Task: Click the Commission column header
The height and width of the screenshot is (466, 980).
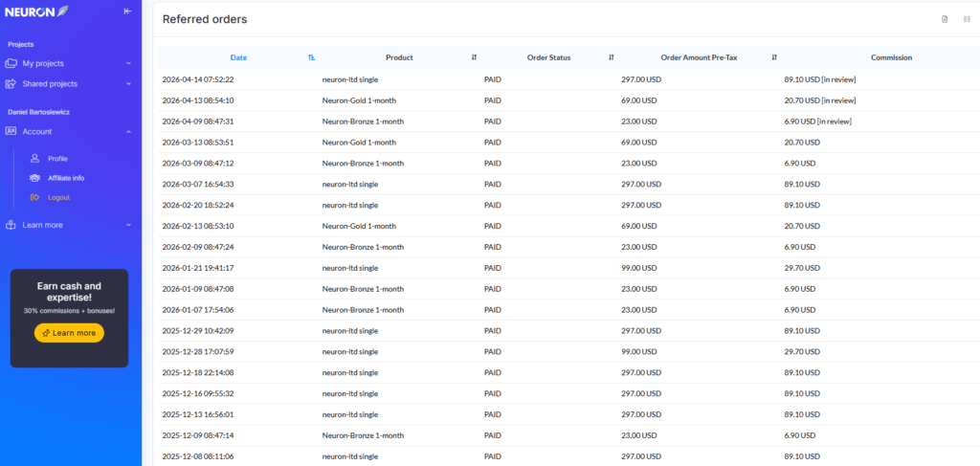Action: pyautogui.click(x=891, y=57)
